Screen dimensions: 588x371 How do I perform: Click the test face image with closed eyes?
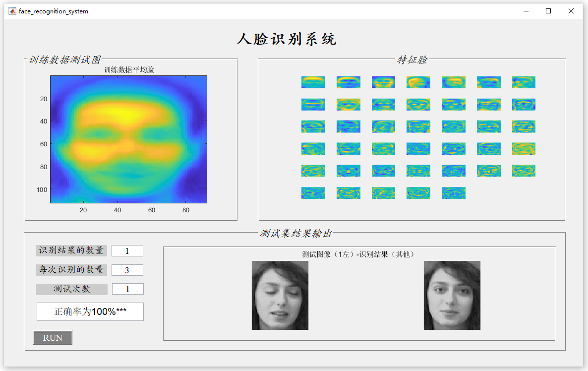coord(280,295)
